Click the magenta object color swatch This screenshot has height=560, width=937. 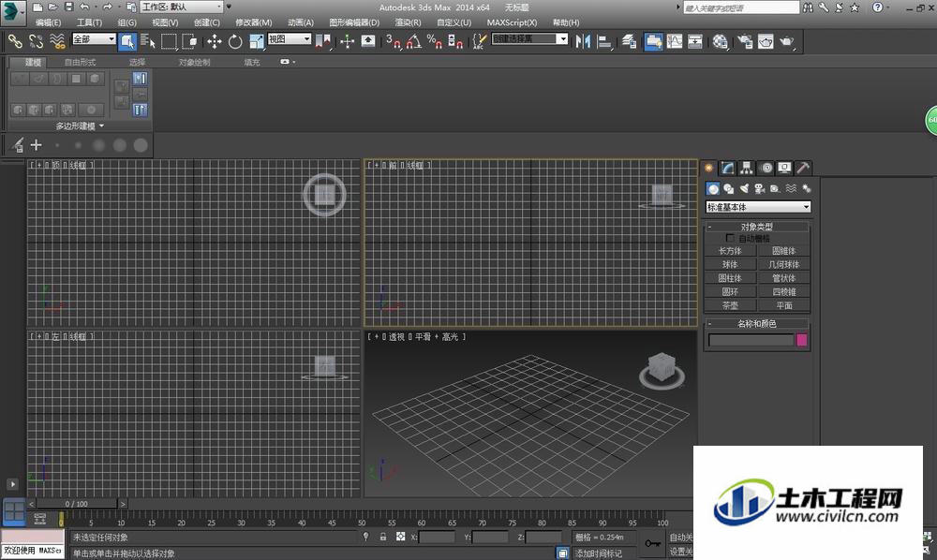(802, 340)
